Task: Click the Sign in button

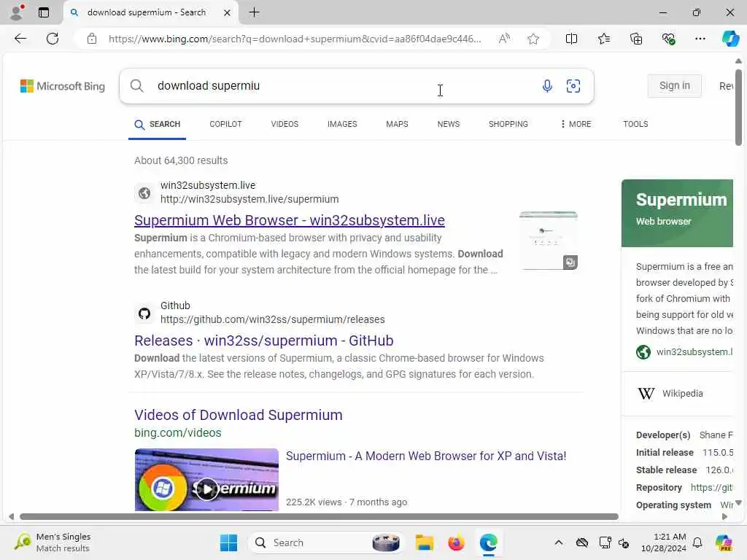Action: tap(674, 86)
